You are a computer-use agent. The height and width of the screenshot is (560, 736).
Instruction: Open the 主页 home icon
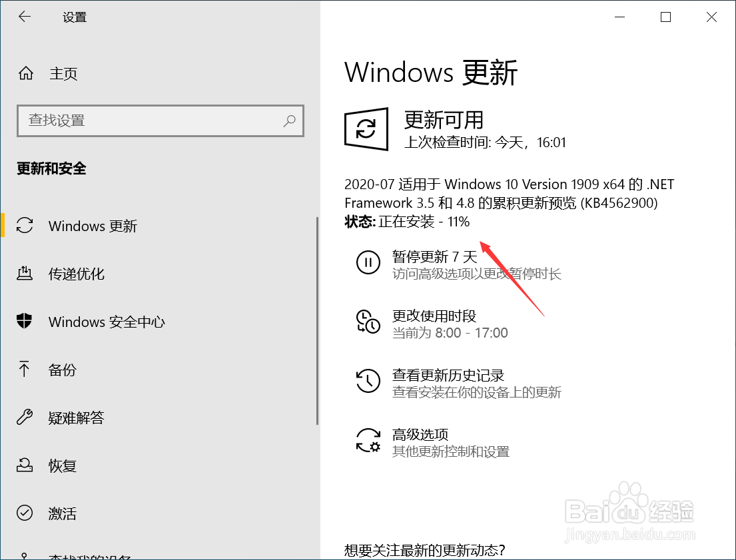[x=26, y=73]
